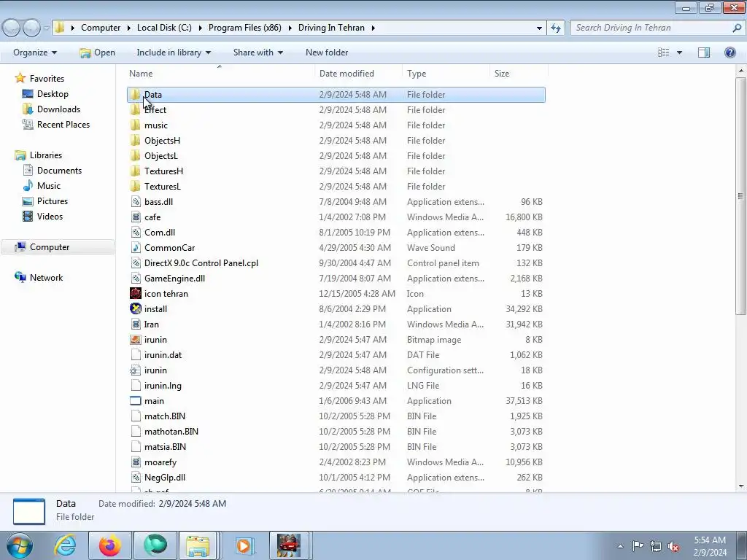Click the vertical scrollbar down arrow

point(740,486)
